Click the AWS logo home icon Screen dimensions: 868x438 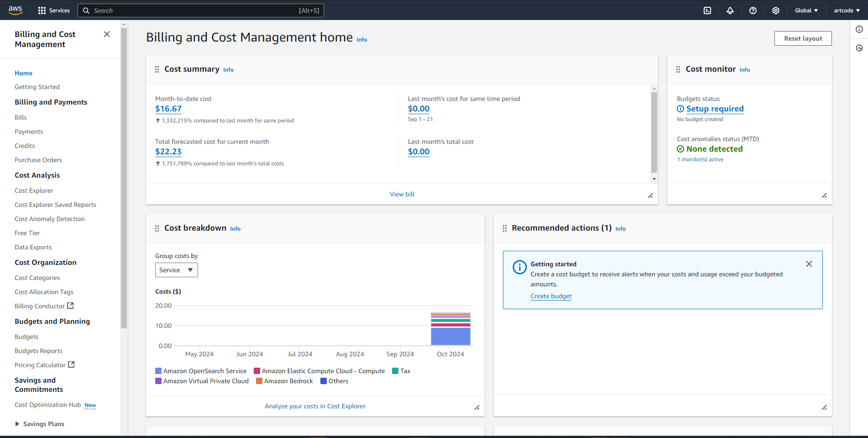point(15,10)
